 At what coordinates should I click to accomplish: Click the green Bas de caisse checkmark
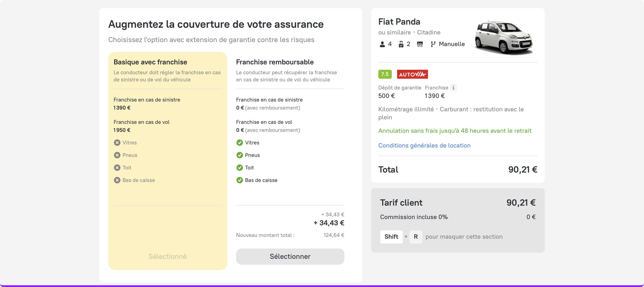pyautogui.click(x=239, y=180)
